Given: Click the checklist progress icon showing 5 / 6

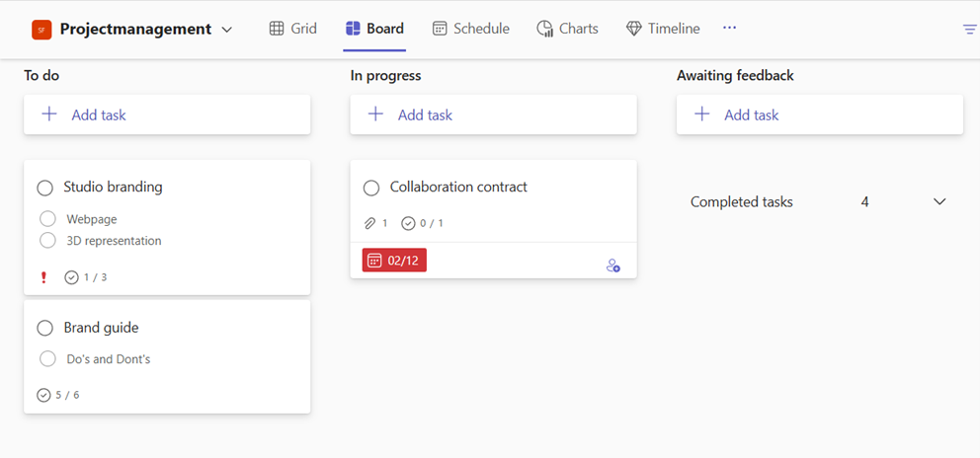Looking at the screenshot, I should coord(43,395).
